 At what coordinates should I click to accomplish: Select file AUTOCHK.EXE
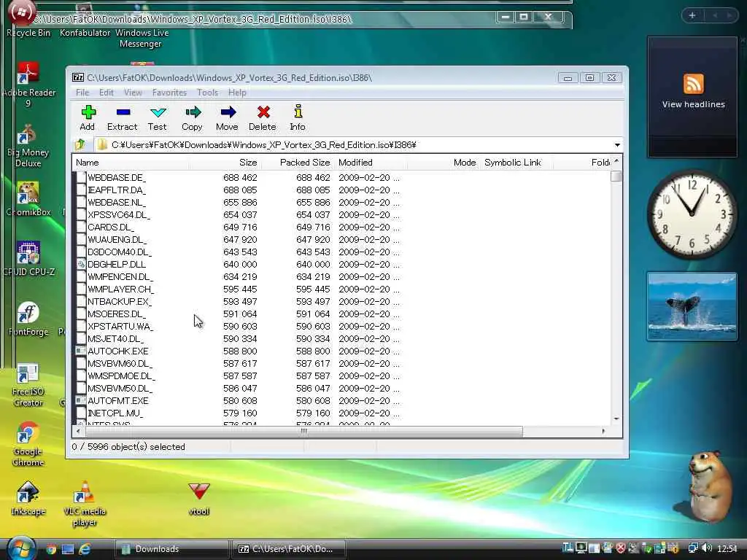[118, 351]
